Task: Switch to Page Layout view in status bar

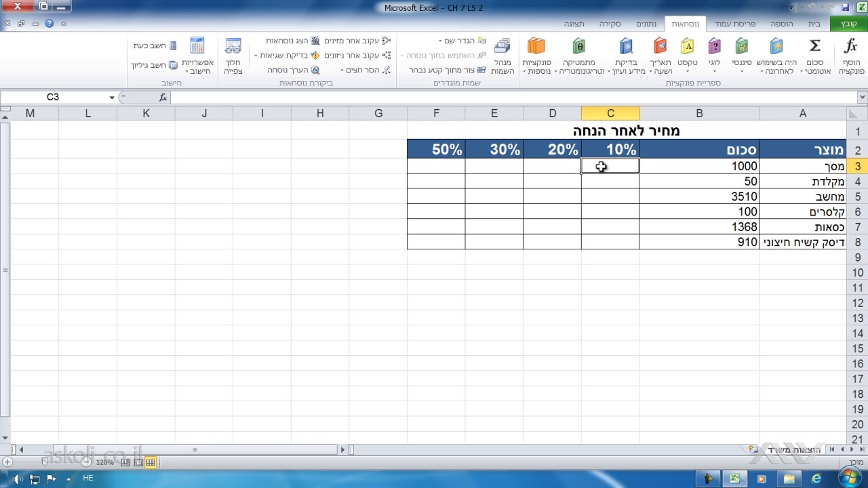Action: coord(138,462)
